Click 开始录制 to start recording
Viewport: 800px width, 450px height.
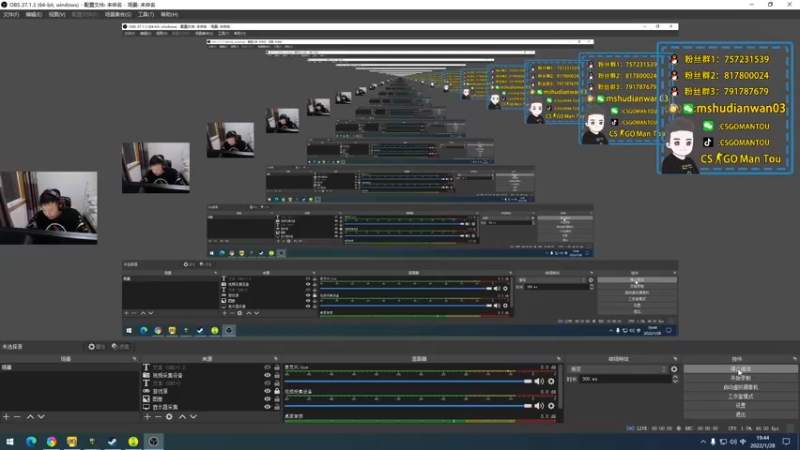pyautogui.click(x=740, y=378)
